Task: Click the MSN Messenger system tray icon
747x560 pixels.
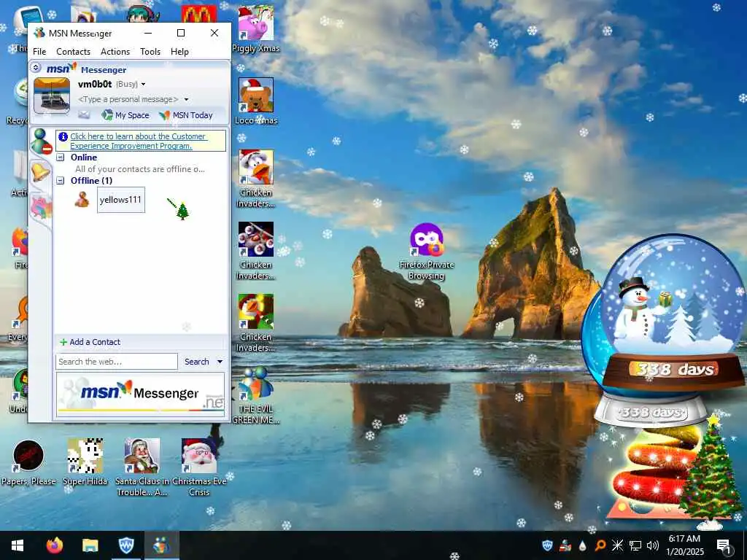Action: click(565, 545)
